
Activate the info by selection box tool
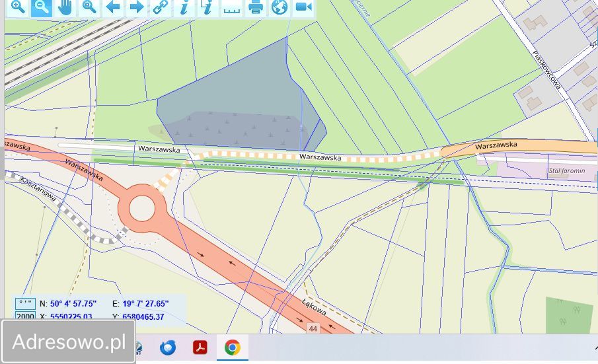(x=208, y=7)
